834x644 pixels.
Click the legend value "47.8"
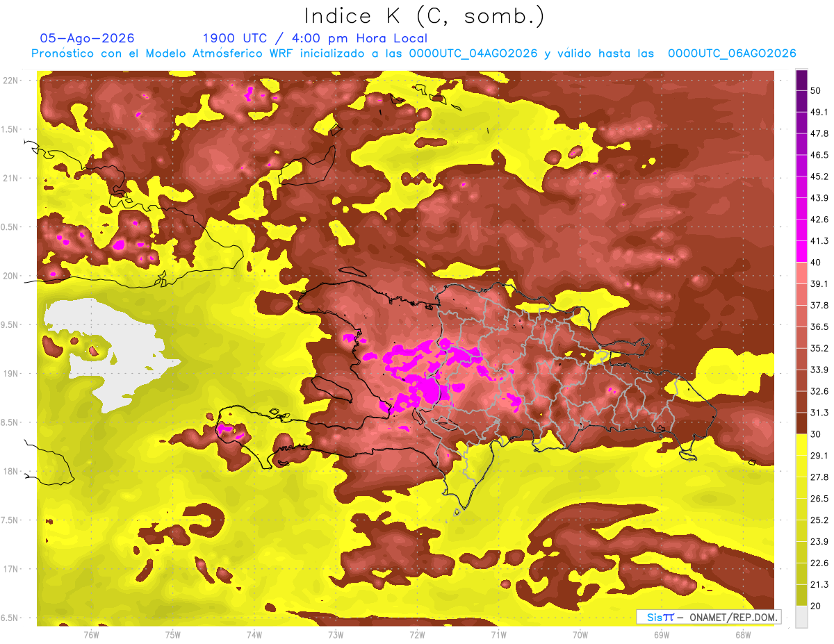[819, 133]
